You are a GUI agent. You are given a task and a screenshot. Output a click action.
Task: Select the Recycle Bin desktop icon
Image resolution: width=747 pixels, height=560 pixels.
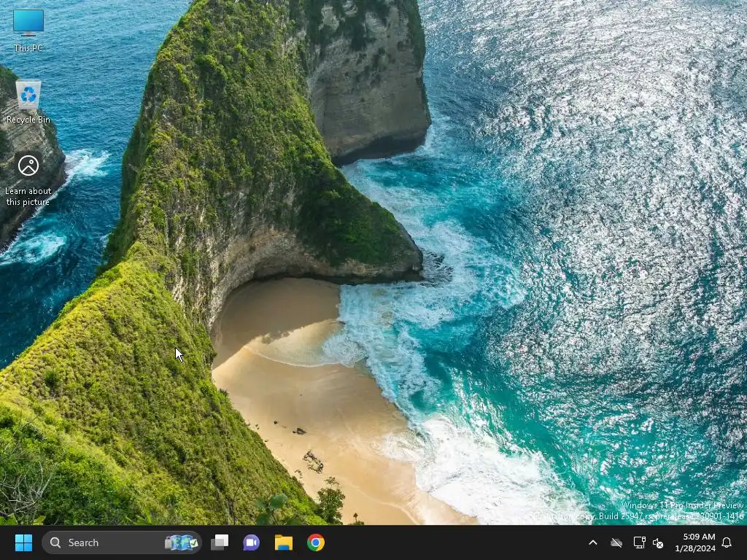(28, 102)
